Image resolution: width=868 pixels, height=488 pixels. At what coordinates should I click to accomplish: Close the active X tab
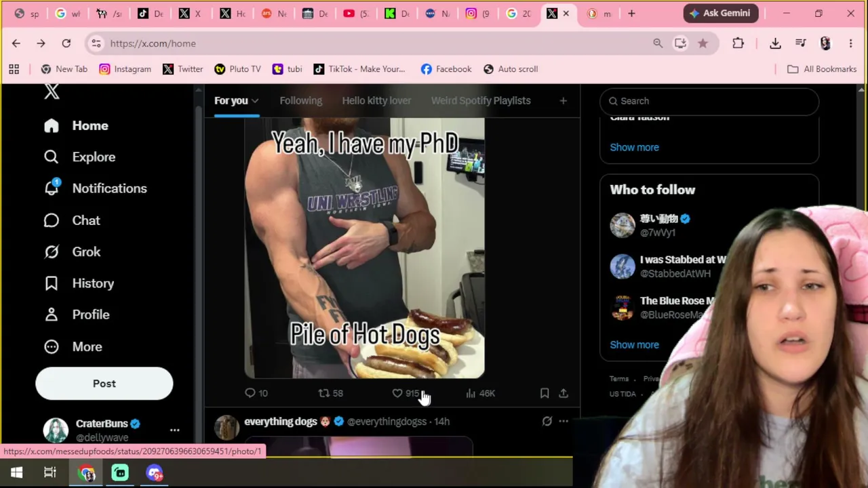pos(566,14)
